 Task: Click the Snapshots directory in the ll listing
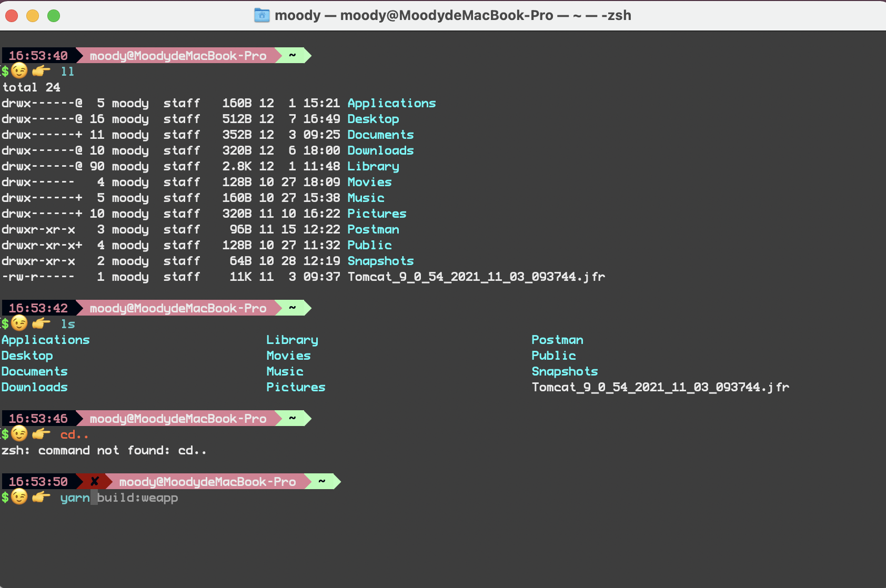(x=380, y=261)
